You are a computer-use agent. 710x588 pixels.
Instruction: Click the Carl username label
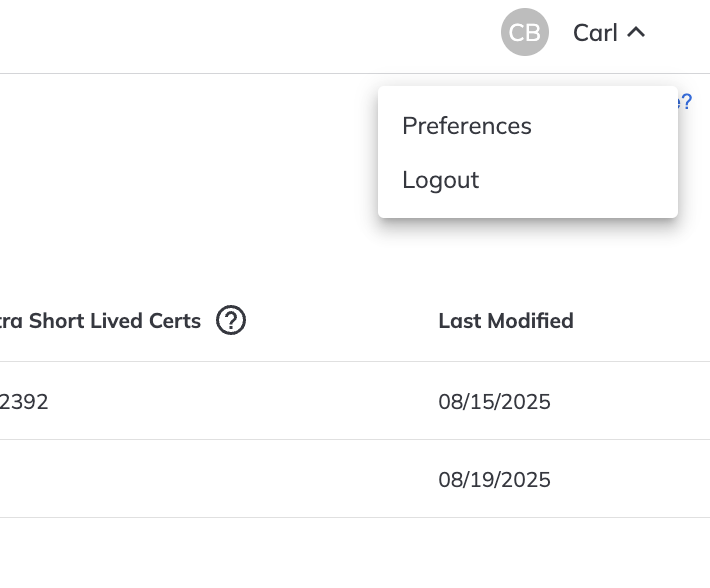click(595, 33)
